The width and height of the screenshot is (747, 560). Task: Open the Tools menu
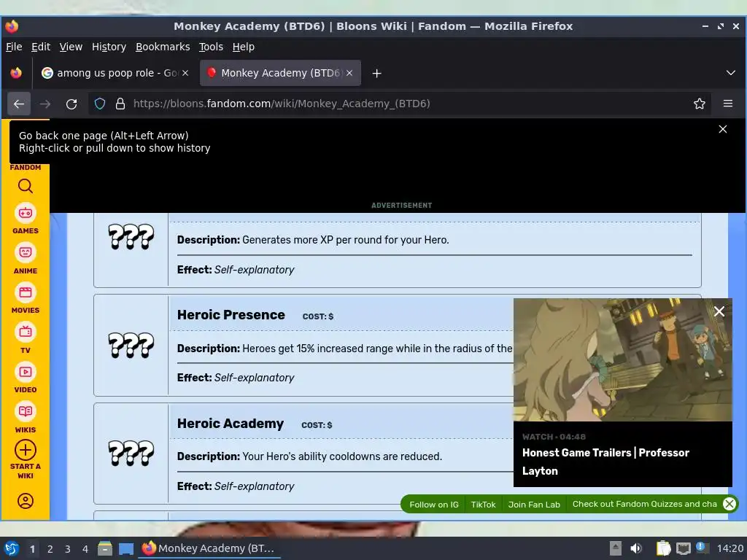[x=211, y=47]
